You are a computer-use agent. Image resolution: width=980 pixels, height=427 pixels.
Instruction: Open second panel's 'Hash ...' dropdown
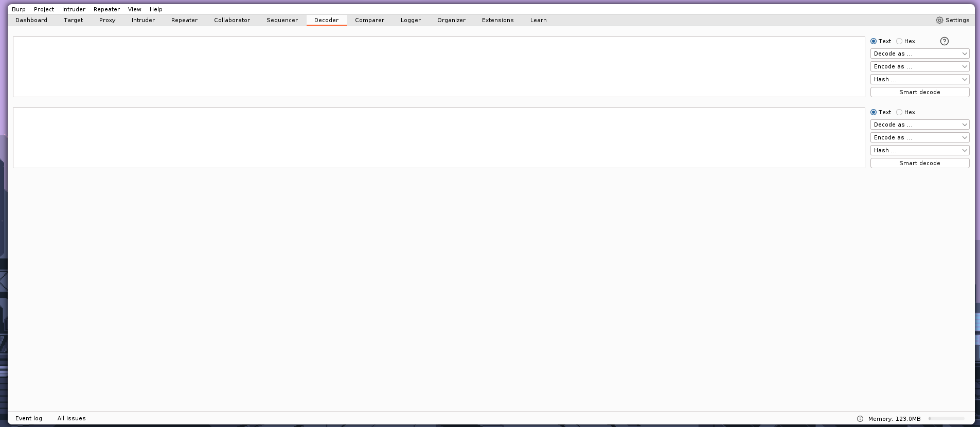[920, 150]
